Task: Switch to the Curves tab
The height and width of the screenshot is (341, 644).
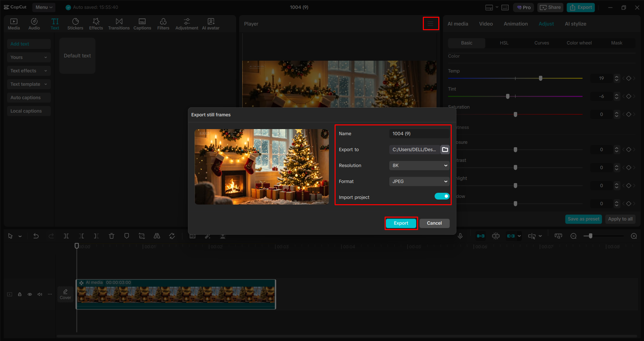Action: pyautogui.click(x=541, y=43)
